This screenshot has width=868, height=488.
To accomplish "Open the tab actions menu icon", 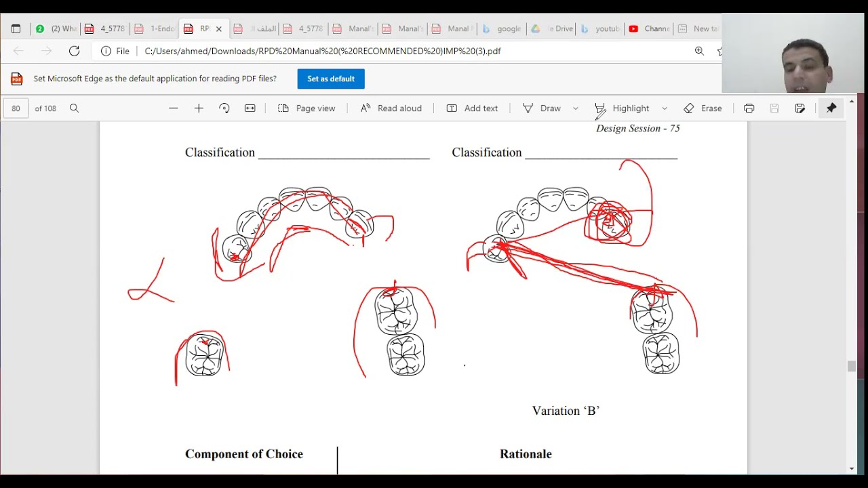I will click(x=16, y=28).
